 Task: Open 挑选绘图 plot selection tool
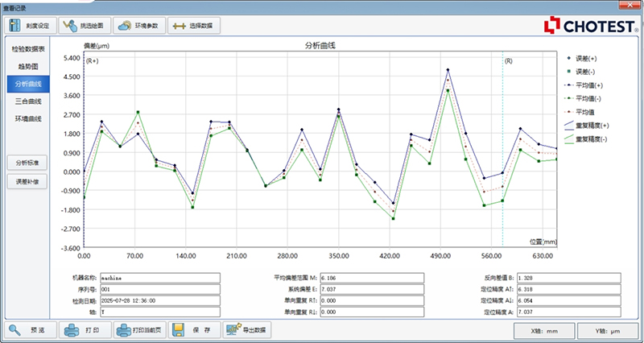(x=71, y=25)
